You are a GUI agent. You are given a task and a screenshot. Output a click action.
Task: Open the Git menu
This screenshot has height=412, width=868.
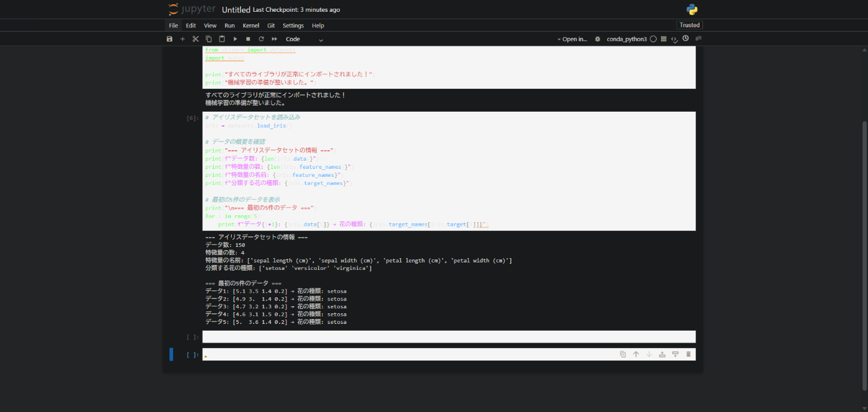click(x=271, y=25)
